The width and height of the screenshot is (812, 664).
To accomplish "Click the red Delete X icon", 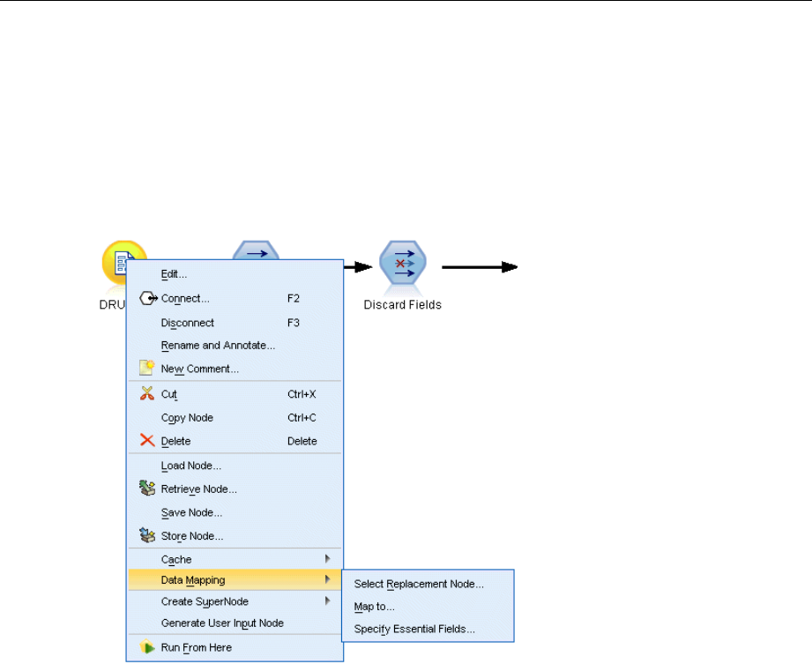I will click(x=147, y=440).
